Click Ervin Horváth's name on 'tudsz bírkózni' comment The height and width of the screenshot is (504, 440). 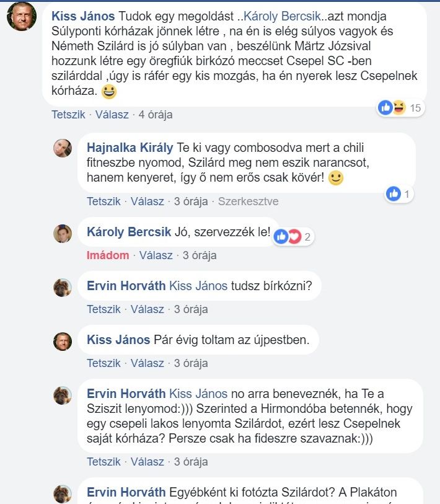[126, 286]
